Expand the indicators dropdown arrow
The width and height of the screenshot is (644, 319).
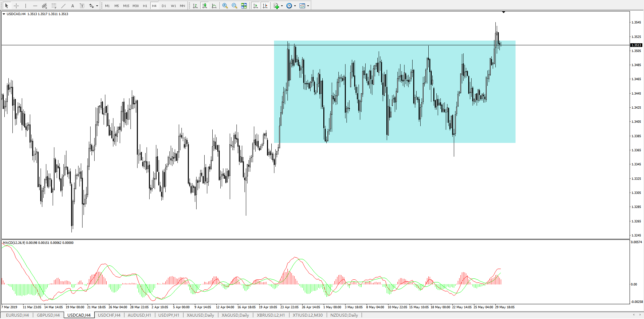[282, 6]
